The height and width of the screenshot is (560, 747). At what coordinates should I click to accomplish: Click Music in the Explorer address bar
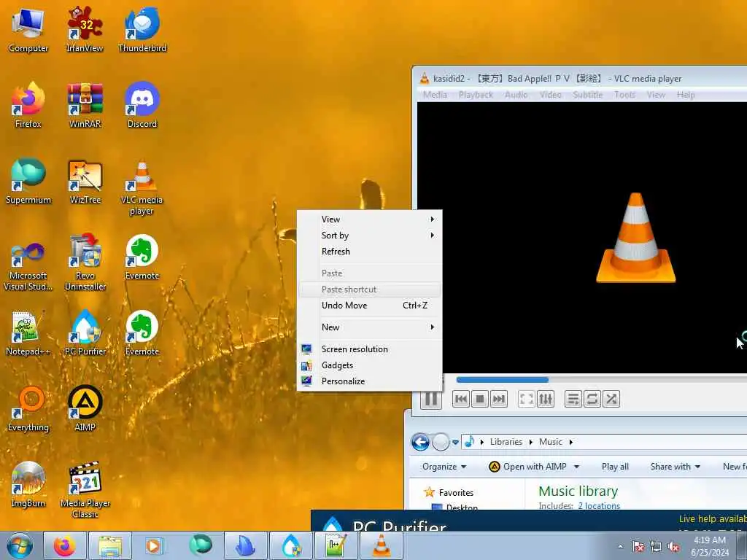(x=550, y=442)
